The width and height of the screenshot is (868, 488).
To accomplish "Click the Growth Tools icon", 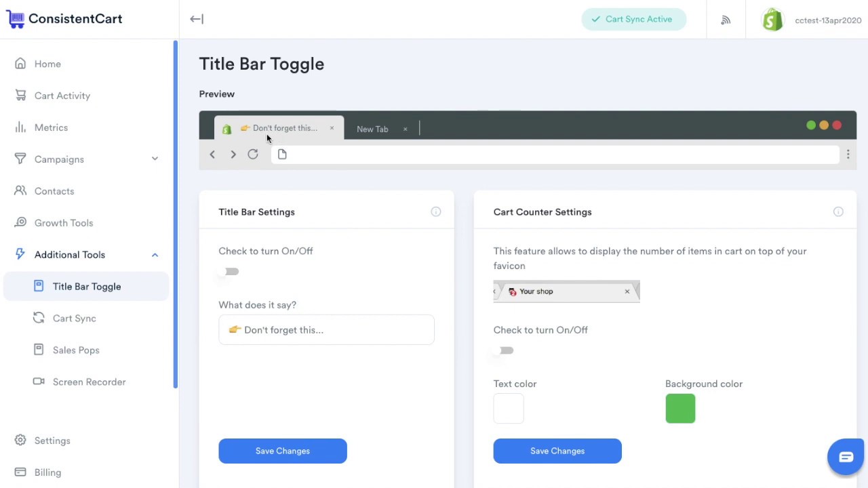I will 20,223.
